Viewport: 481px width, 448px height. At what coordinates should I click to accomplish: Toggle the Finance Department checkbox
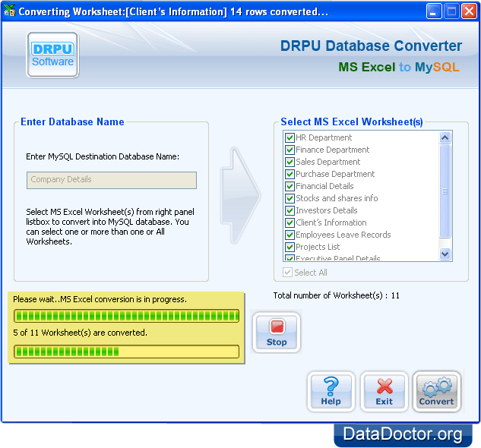coord(290,150)
